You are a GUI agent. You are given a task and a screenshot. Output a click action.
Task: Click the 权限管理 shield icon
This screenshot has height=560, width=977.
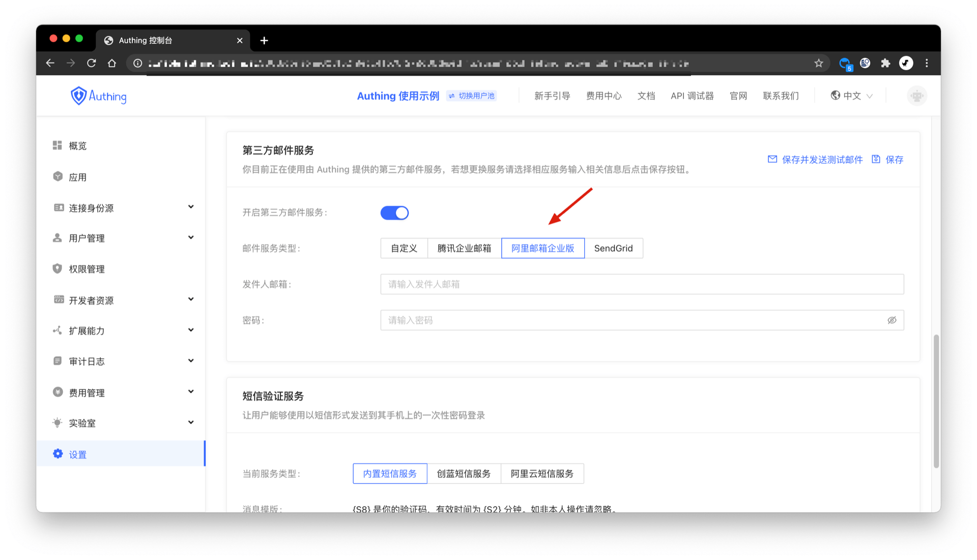(x=58, y=269)
